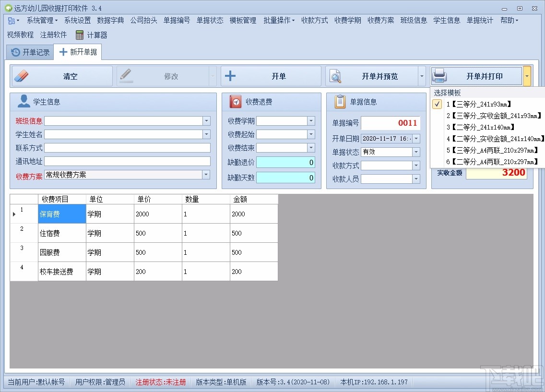Expand the 学生姓名 dropdown

[206, 134]
